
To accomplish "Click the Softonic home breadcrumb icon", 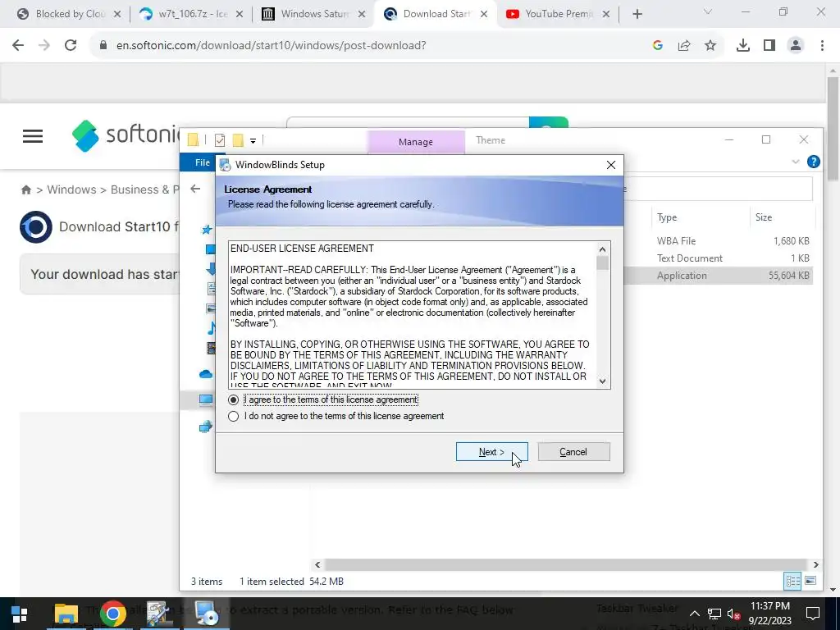I will pos(25,189).
